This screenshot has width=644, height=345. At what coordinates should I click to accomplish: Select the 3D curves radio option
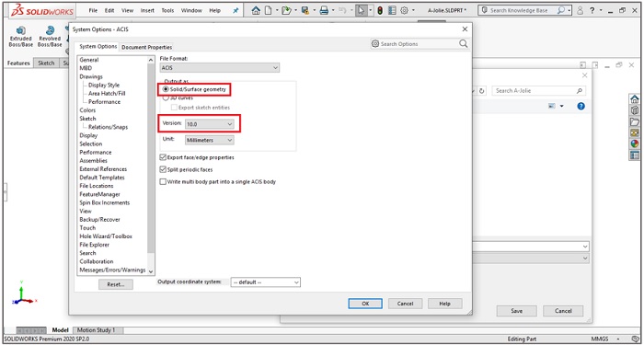pos(178,98)
